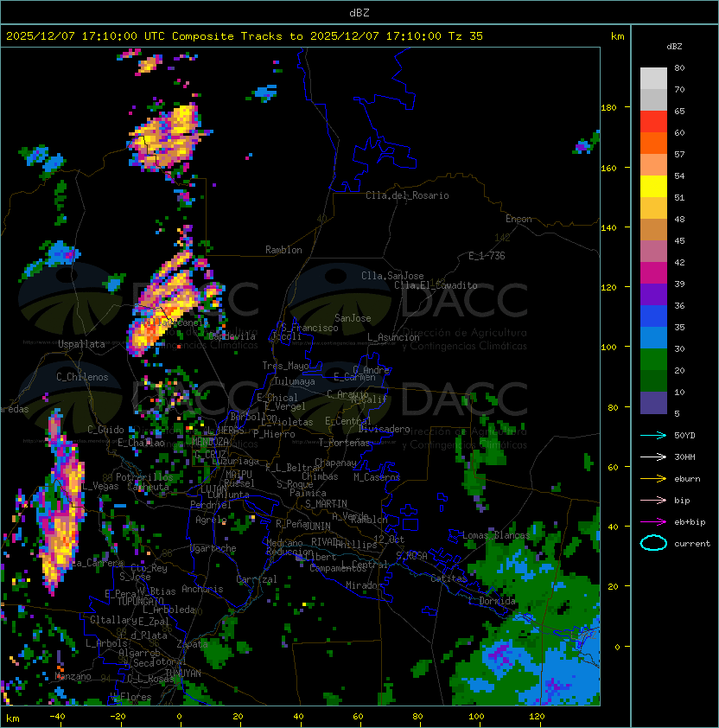This screenshot has width=719, height=728.
Task: Pick the purple 36-39 dBZ swatch
Action: 653,294
